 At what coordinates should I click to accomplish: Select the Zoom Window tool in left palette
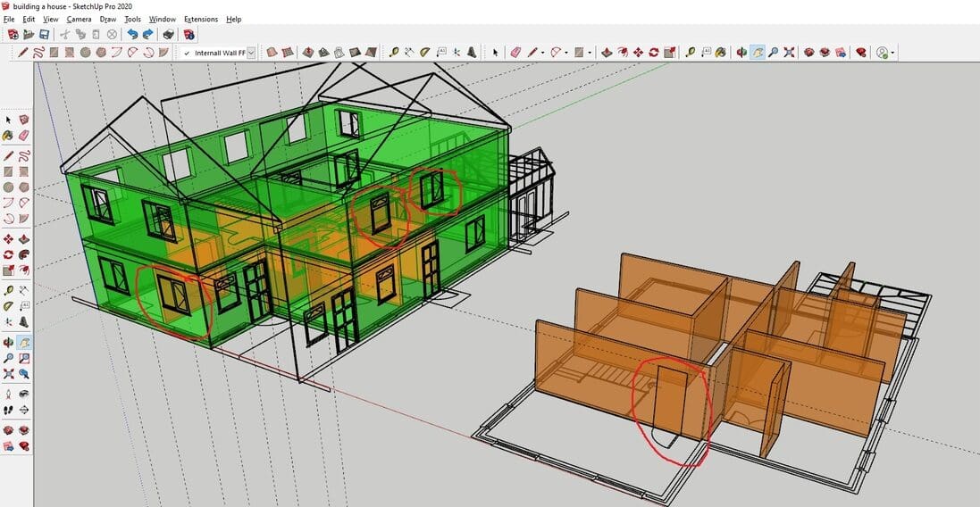(24, 357)
